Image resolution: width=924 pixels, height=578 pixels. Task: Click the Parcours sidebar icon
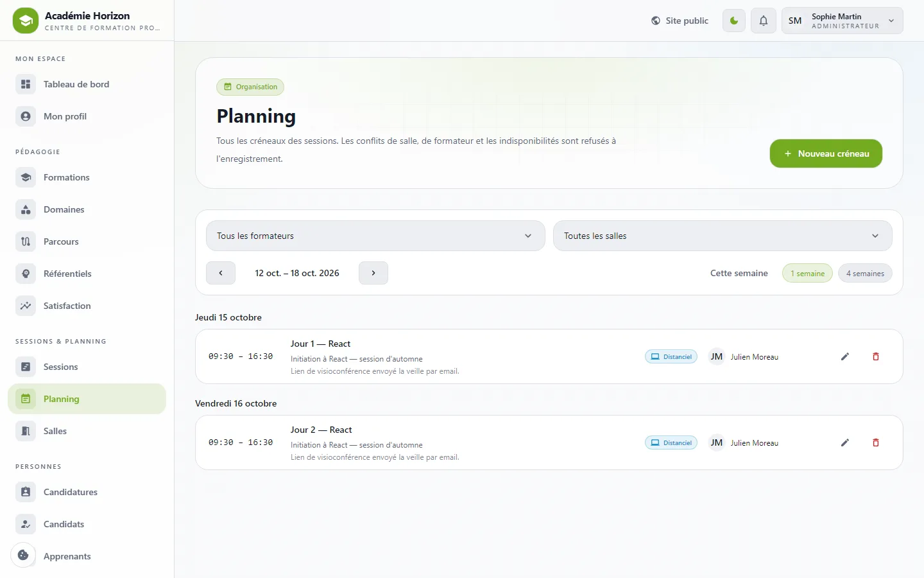tap(26, 241)
